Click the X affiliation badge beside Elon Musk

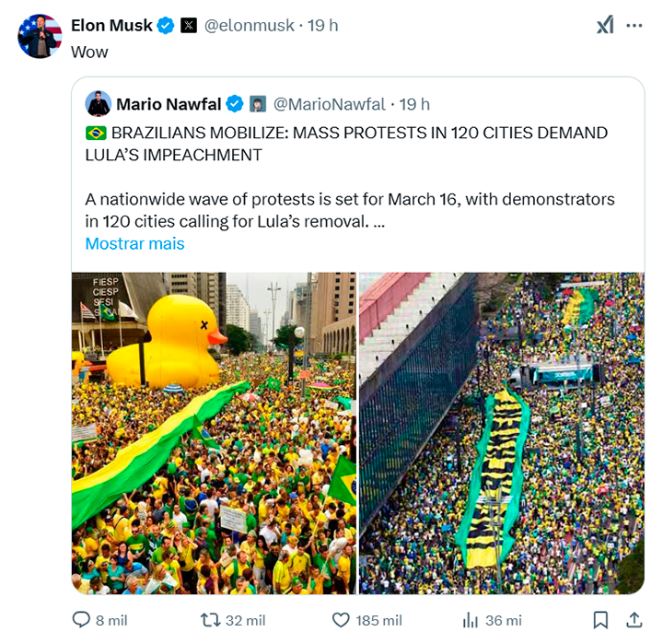188,26
